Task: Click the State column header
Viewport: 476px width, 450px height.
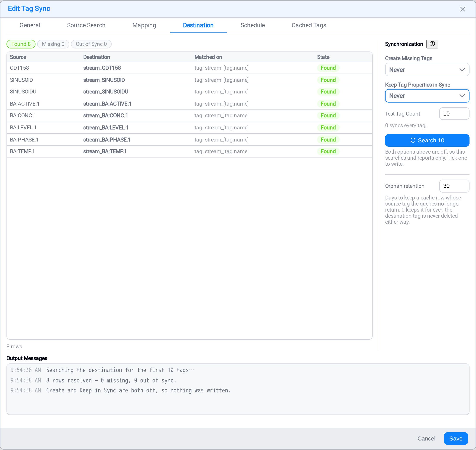Action: tap(323, 57)
